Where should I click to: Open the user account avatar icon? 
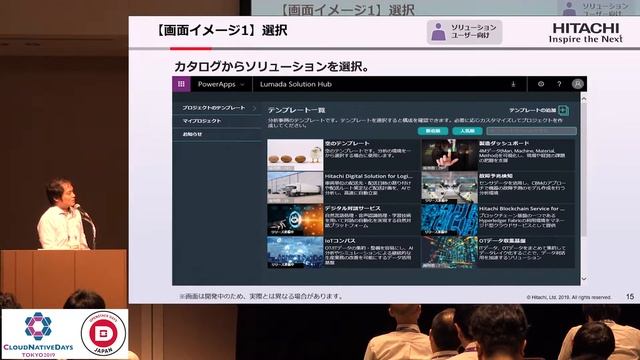[577, 84]
